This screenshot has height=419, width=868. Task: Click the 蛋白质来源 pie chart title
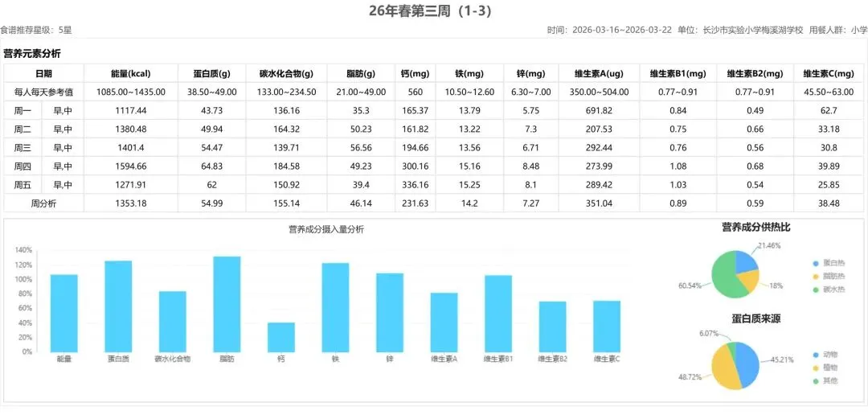[755, 318]
